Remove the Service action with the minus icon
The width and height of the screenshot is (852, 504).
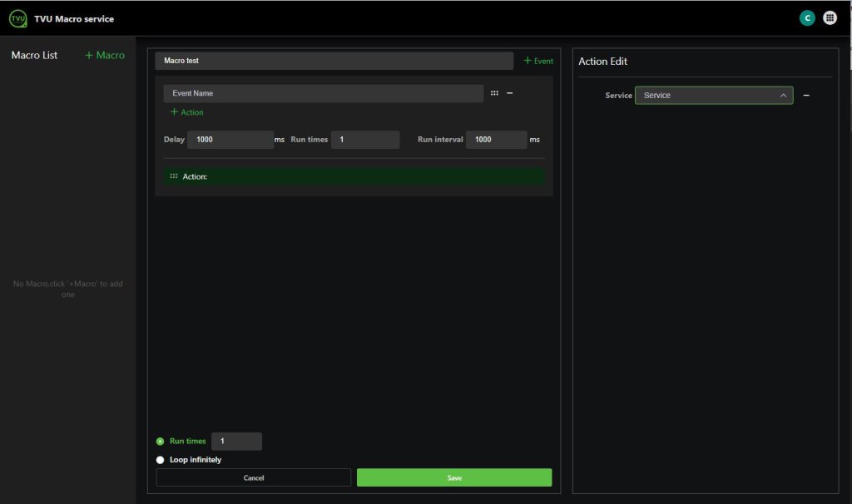tap(805, 95)
